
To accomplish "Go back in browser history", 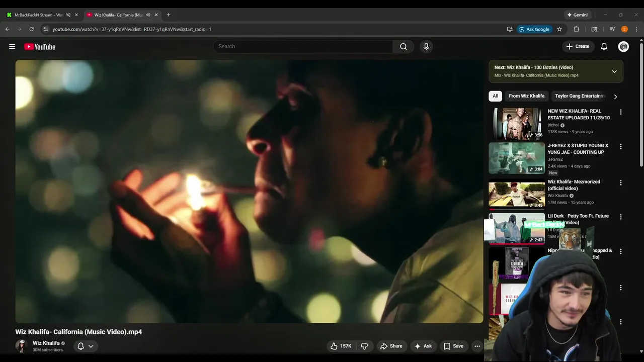I will point(8,29).
